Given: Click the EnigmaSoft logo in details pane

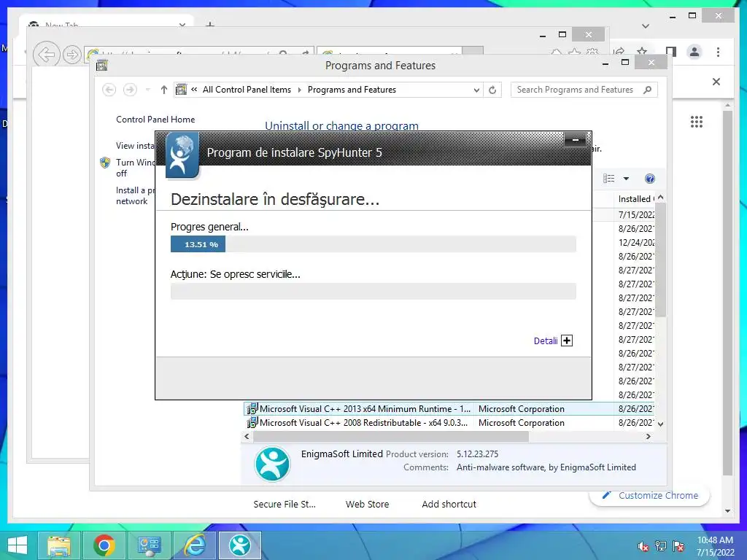Looking at the screenshot, I should [x=272, y=464].
